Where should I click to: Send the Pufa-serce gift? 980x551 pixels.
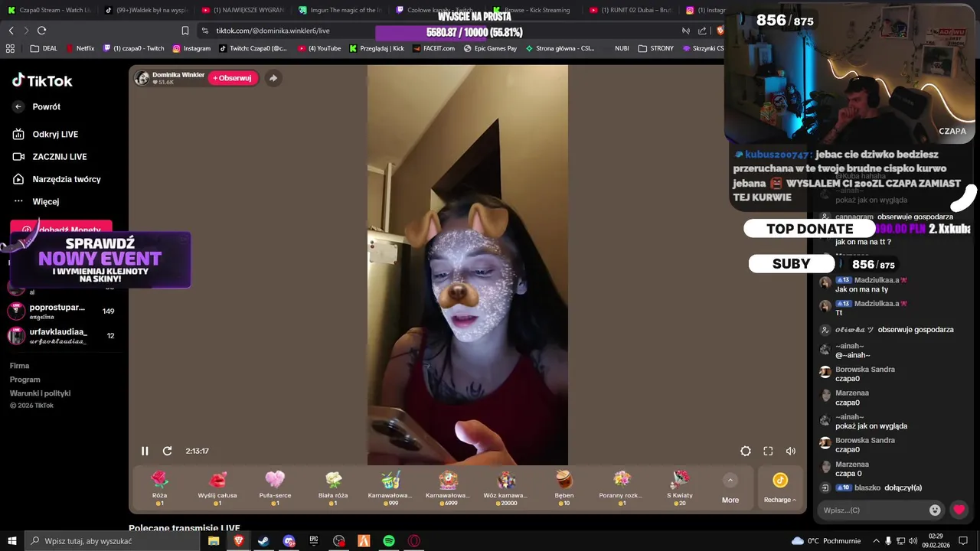[275, 487]
